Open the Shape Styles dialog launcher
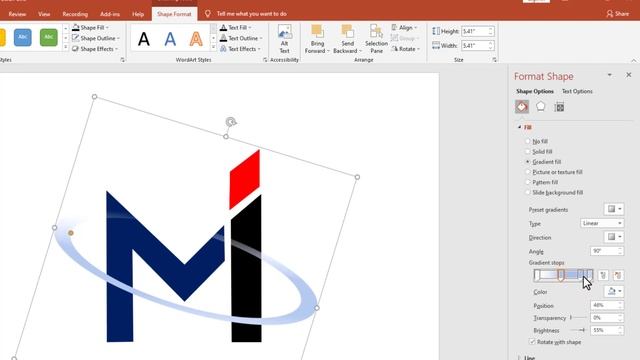 tap(122, 60)
